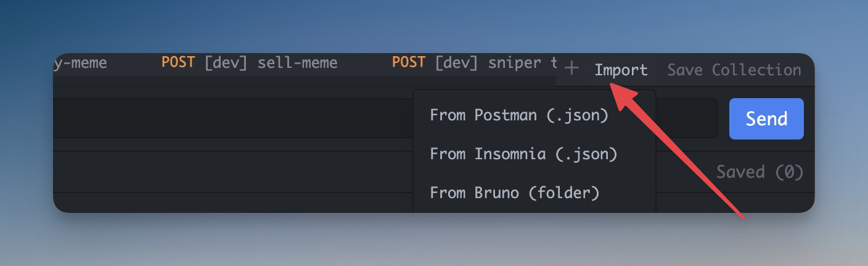Viewport: 868px width, 266px height.
Task: Open the Saved (0) responses list
Action: (759, 172)
